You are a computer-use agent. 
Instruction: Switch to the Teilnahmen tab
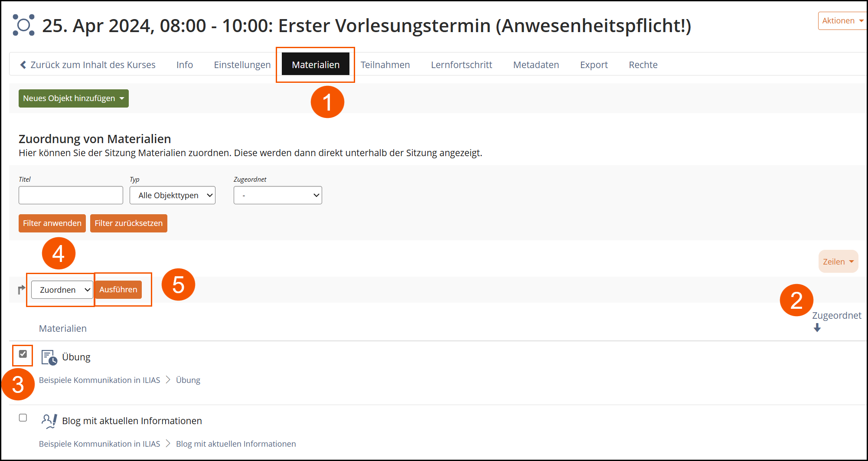[385, 65]
